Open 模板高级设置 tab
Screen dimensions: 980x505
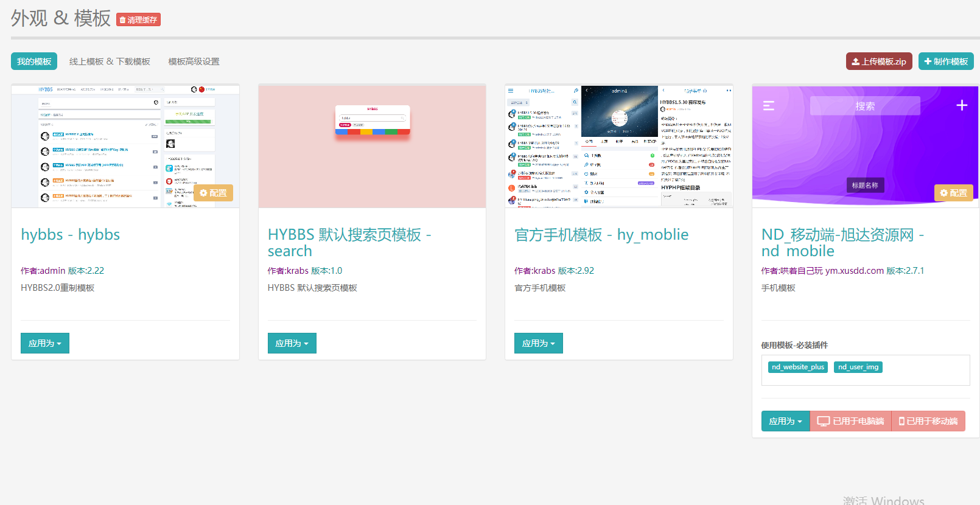pos(194,61)
